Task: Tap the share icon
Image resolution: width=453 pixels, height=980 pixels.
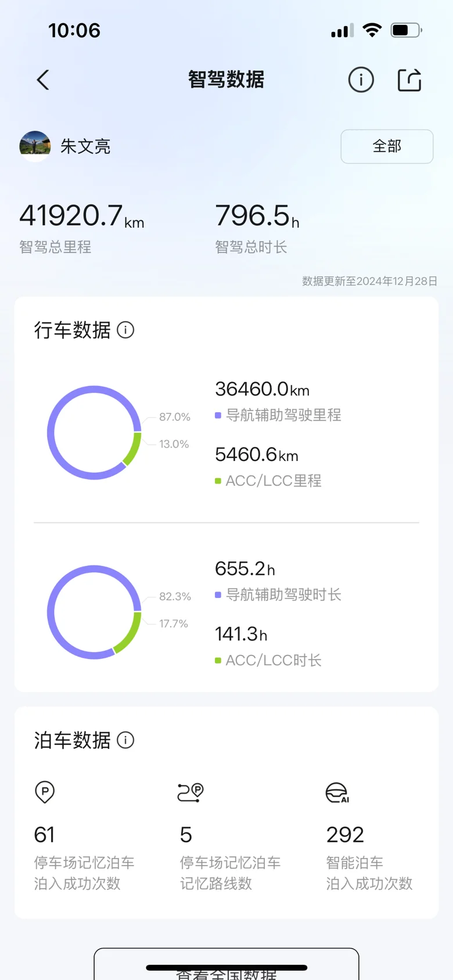Action: (409, 80)
